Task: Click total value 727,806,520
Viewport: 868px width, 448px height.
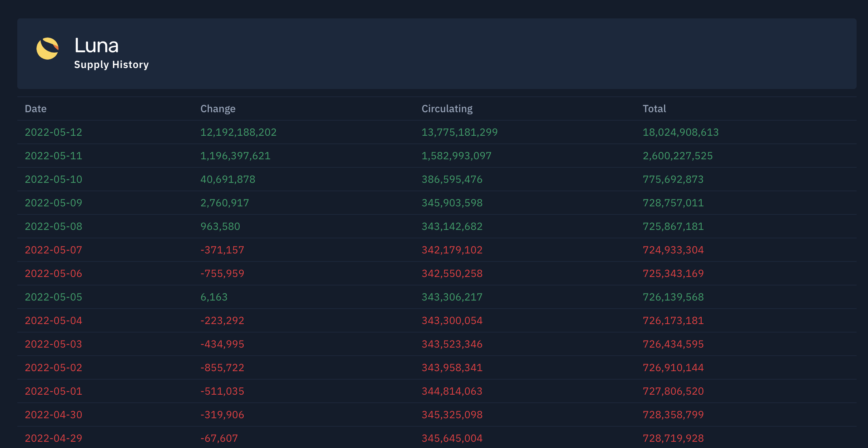Action: click(673, 391)
